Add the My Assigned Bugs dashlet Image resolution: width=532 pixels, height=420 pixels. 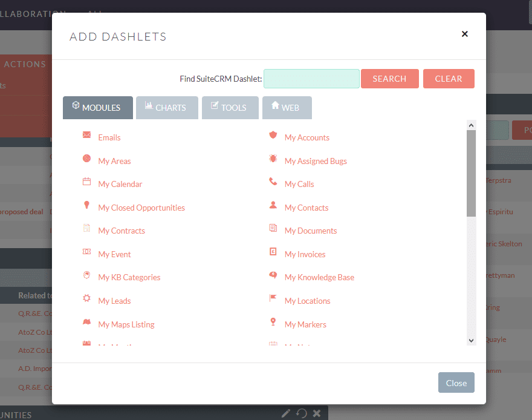[x=316, y=161]
